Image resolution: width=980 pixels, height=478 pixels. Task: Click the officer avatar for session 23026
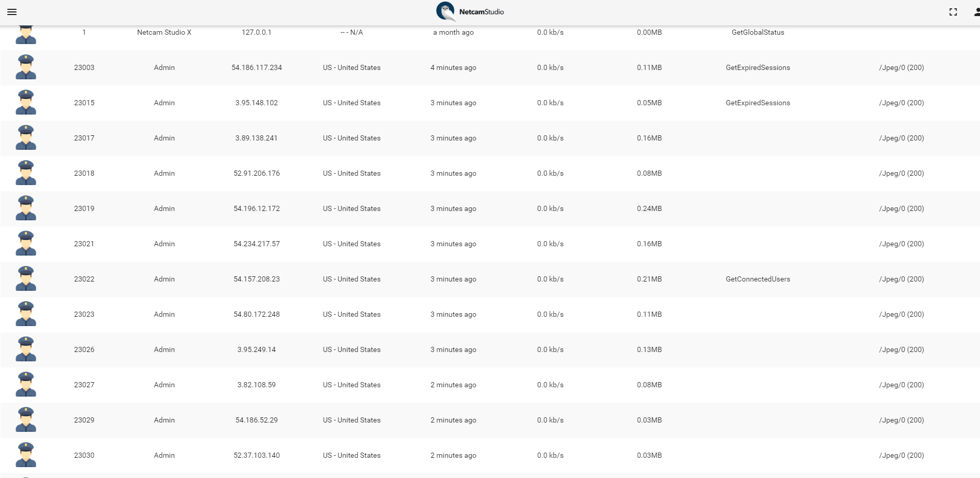[26, 349]
